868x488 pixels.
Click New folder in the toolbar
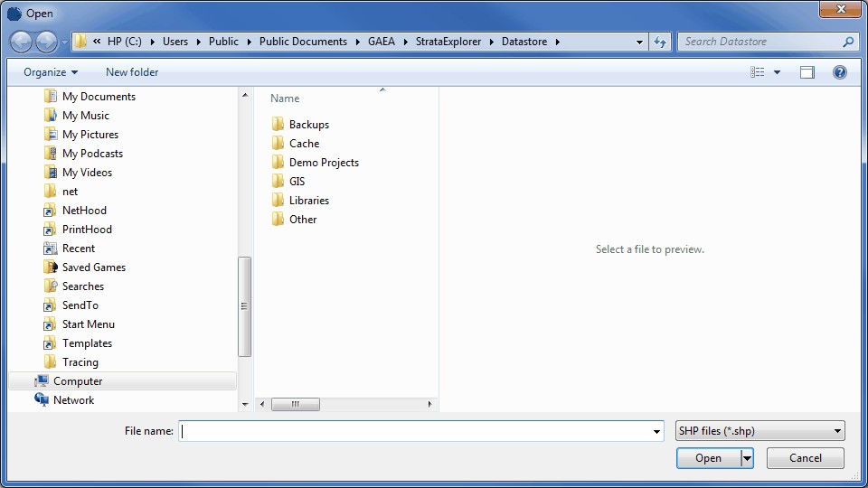click(132, 72)
